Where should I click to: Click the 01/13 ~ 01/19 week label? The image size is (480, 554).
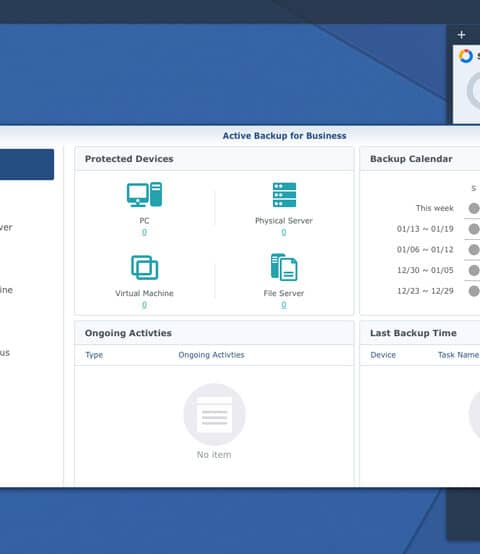click(425, 229)
